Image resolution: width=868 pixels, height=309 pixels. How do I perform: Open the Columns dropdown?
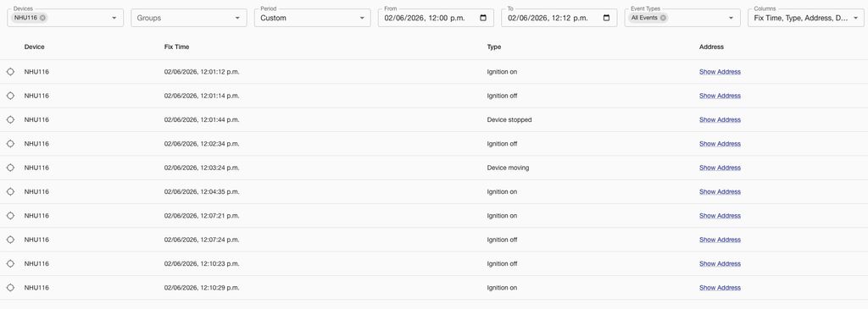[x=806, y=18]
